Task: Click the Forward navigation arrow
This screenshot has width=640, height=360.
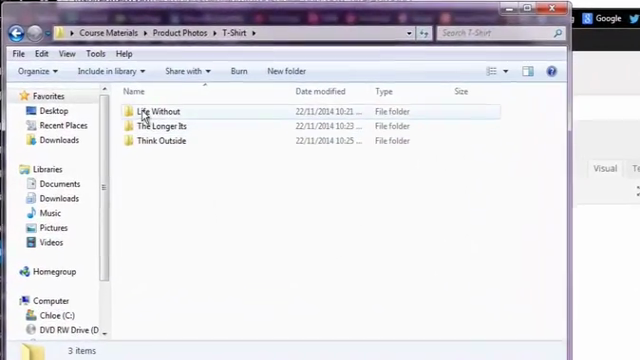Action: [35, 33]
